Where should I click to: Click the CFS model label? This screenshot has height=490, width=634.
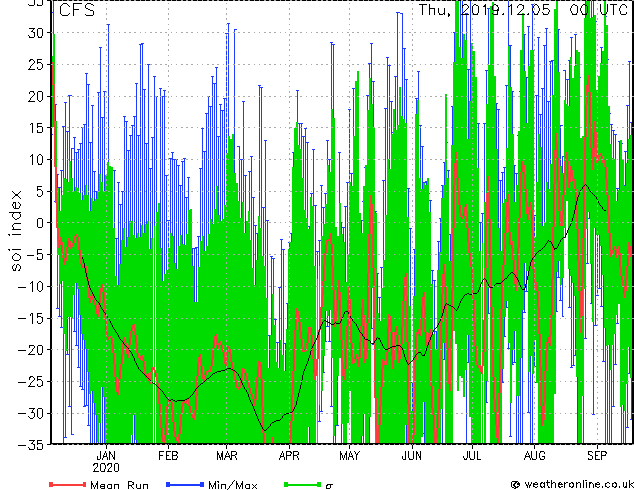77,10
